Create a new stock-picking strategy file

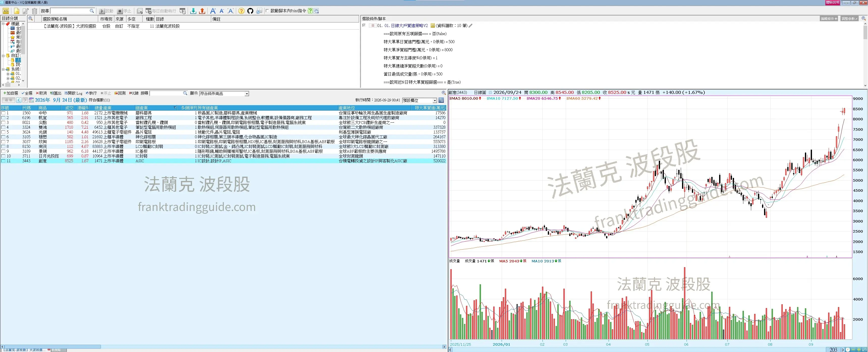click(x=16, y=11)
